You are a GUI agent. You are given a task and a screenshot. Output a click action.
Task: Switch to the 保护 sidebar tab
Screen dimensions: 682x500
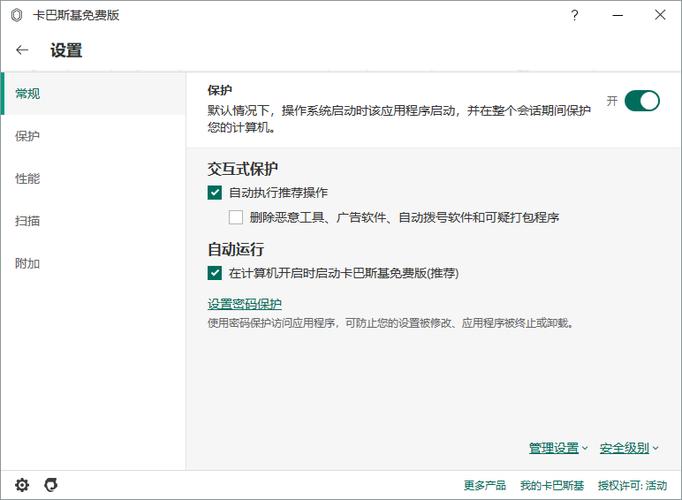click(x=94, y=136)
